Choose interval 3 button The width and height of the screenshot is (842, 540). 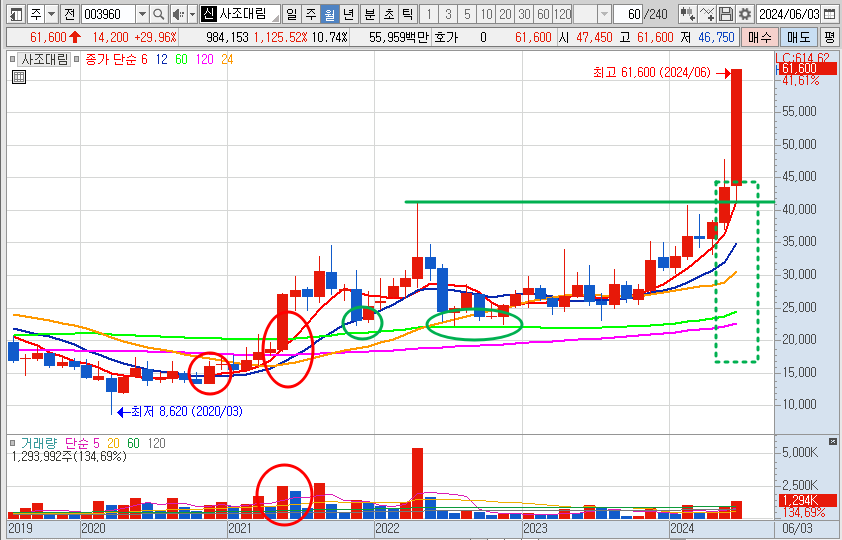(448, 14)
